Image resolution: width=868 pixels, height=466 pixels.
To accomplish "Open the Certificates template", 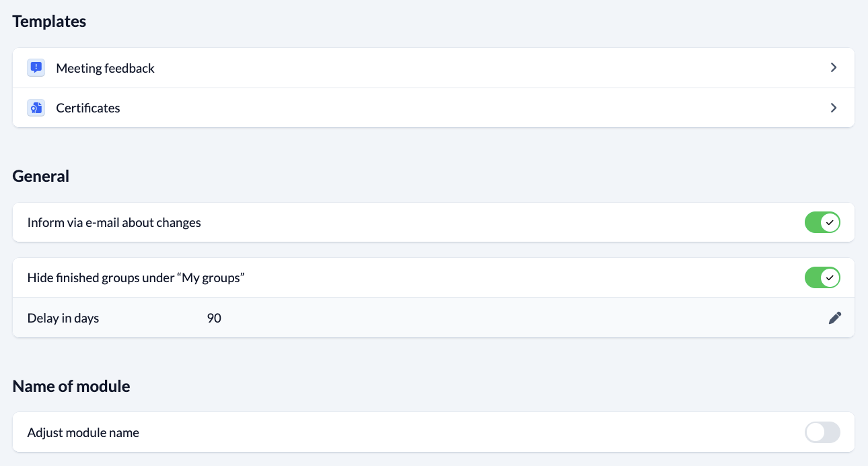I will (x=87, y=108).
